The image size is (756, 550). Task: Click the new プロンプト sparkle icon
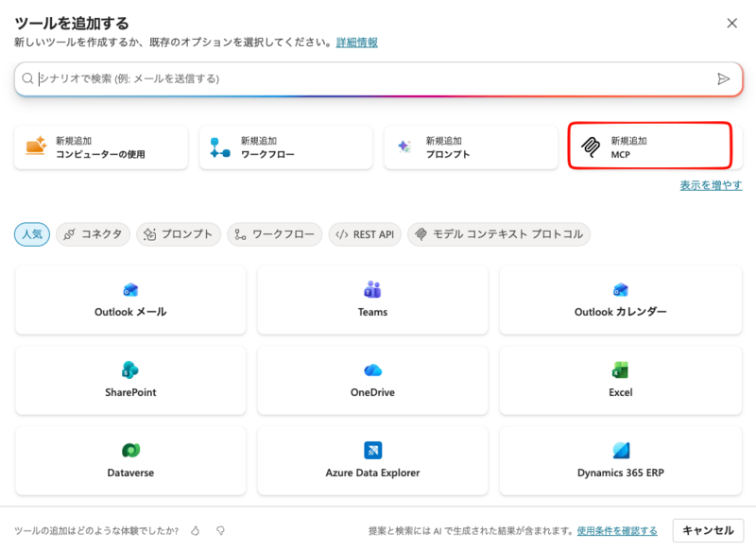tap(404, 146)
